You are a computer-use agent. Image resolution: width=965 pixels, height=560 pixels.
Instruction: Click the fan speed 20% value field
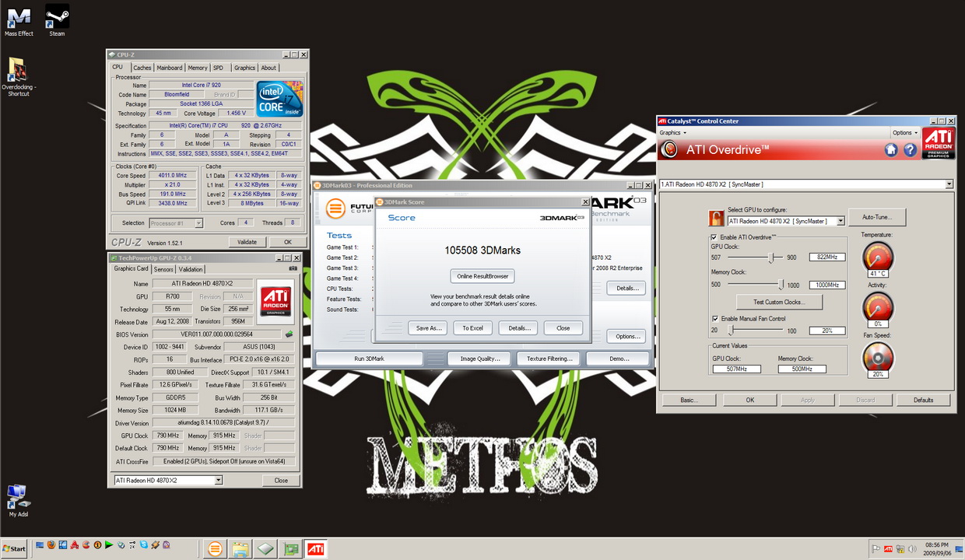pos(829,331)
